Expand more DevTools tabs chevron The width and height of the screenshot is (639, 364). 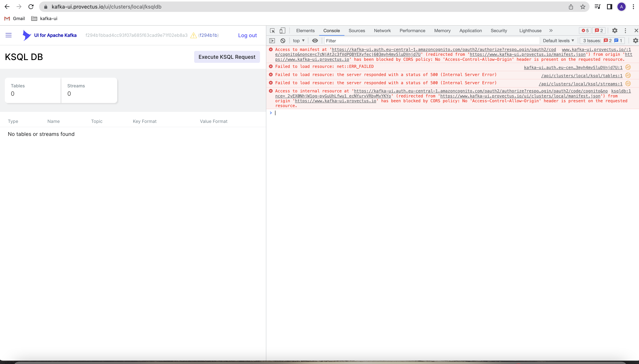pos(551,30)
